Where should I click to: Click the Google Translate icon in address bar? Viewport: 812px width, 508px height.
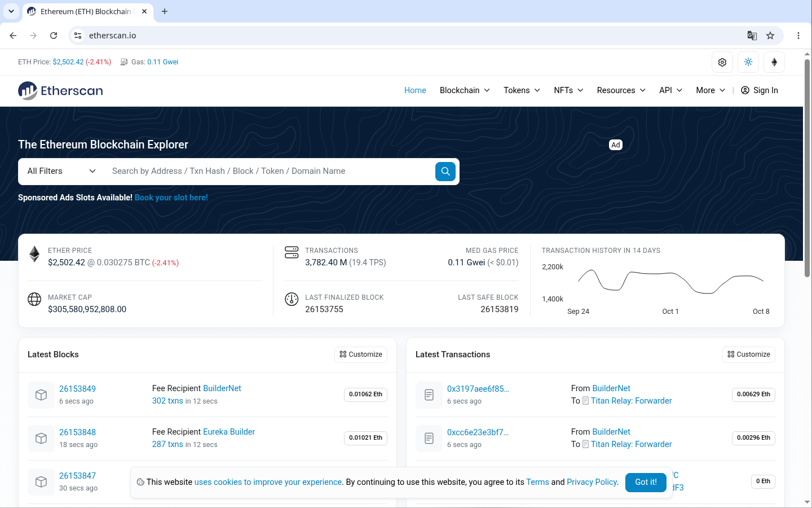pos(752,36)
